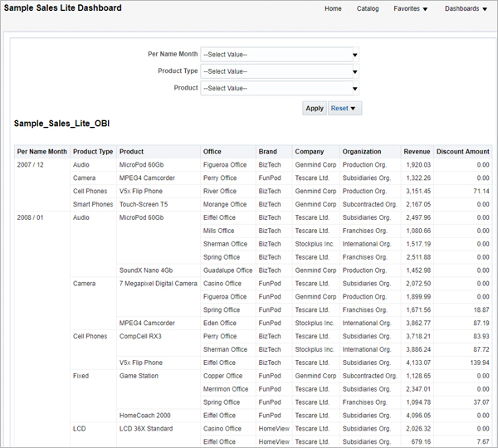Open the Catalog link
The width and height of the screenshot is (498, 448).
(x=368, y=8)
